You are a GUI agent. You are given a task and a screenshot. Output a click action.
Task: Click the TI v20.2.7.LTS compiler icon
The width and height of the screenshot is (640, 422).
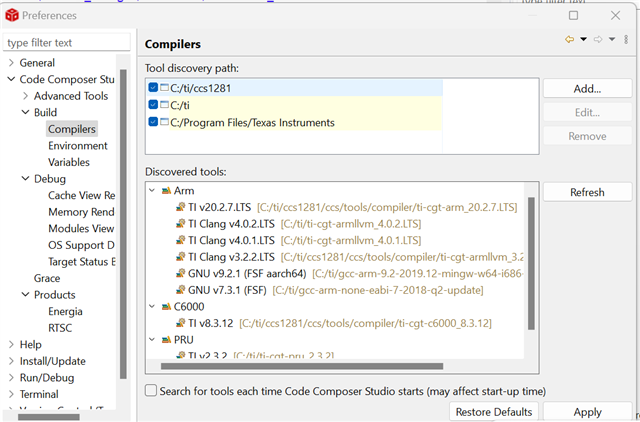coord(180,207)
